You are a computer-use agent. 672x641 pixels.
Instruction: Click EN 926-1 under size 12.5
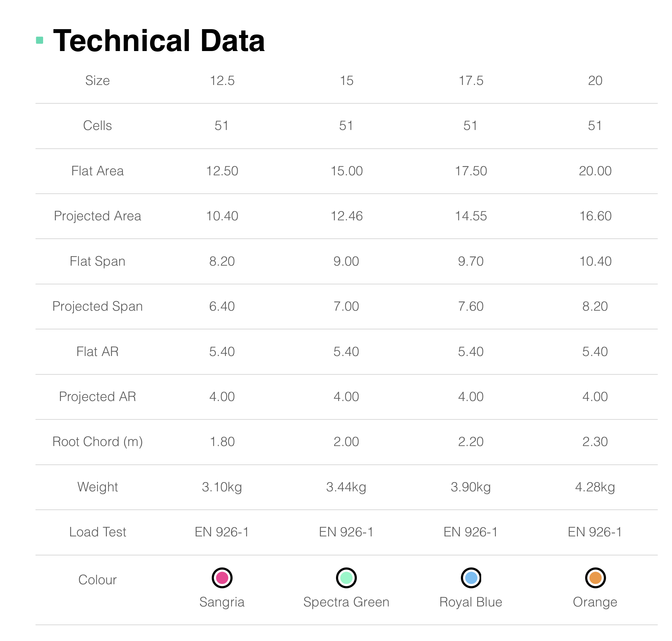[x=222, y=532]
